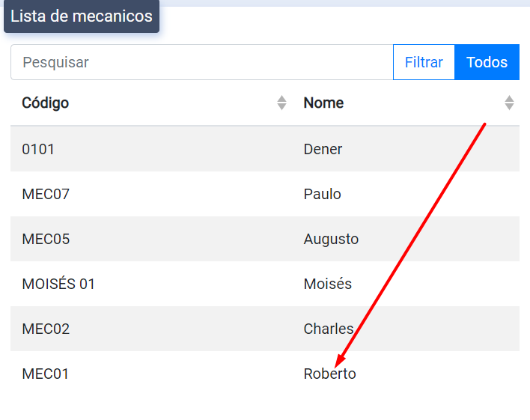
Task: Choose mechanic Paulo from the table
Action: coord(322,194)
